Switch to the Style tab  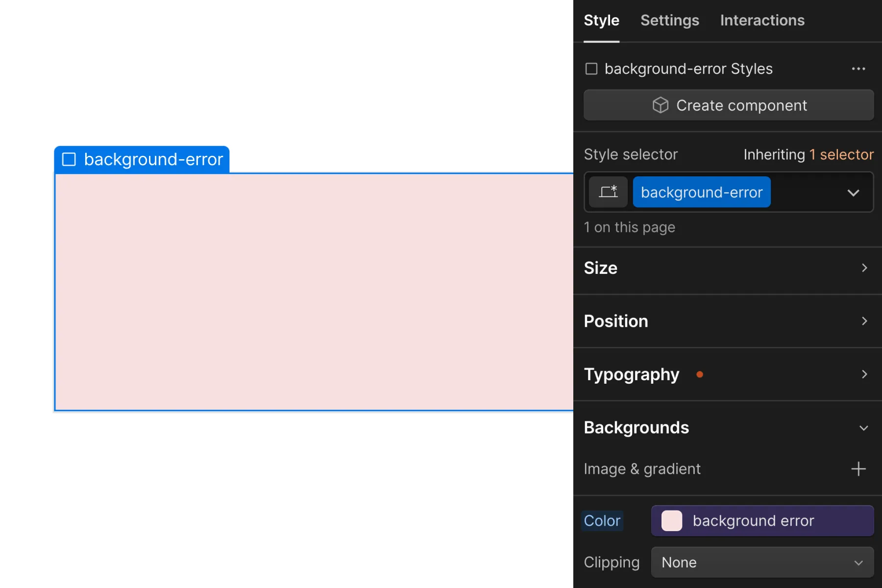pyautogui.click(x=601, y=21)
